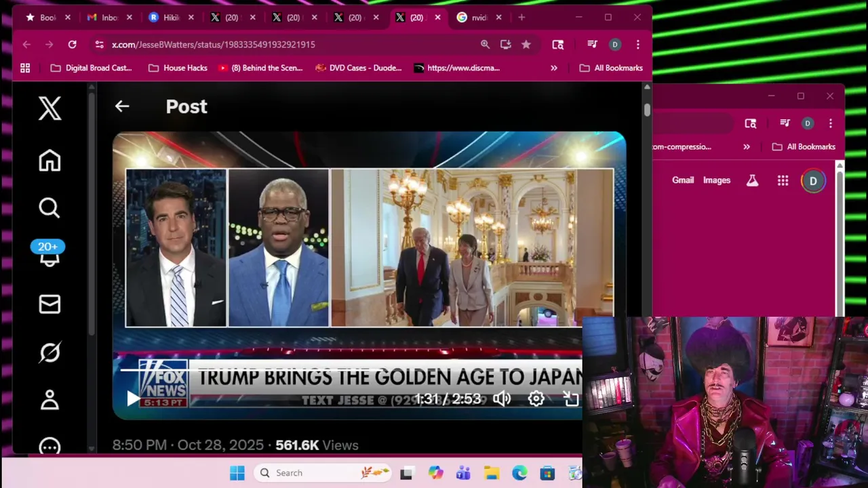868x488 pixels.
Task: Open a new tab with plus button
Action: (521, 18)
